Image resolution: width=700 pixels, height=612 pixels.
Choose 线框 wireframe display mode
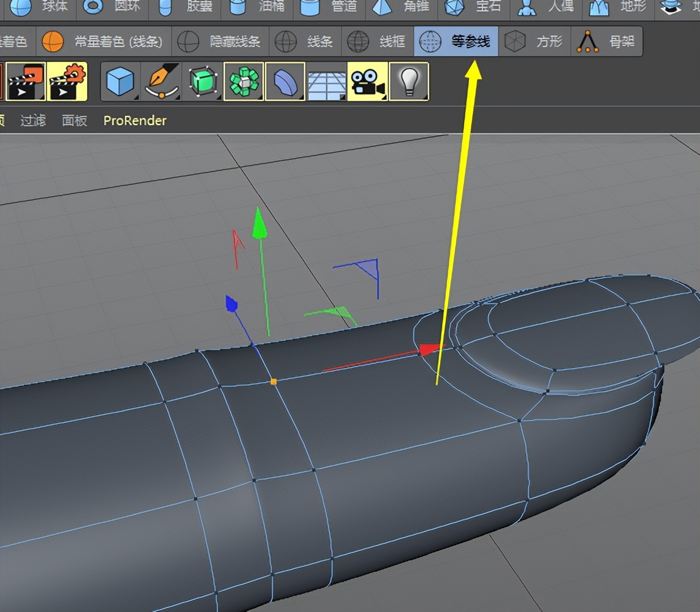coord(379,41)
